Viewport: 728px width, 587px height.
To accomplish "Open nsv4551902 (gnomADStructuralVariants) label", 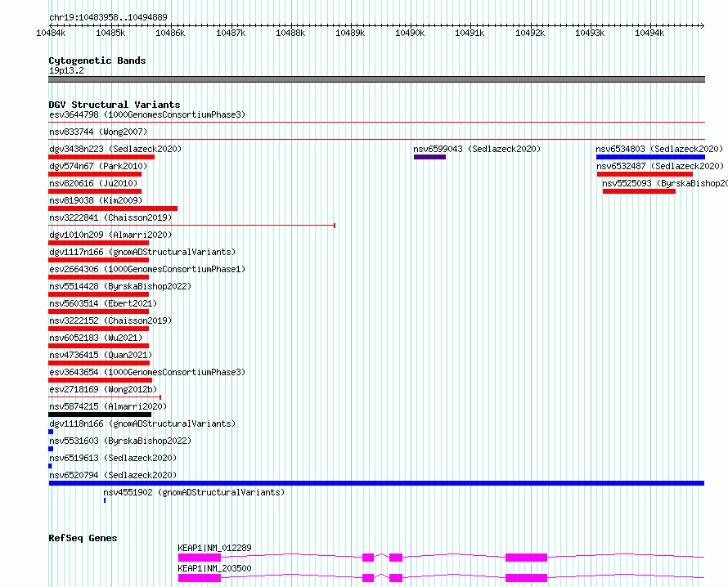I will pos(194,492).
